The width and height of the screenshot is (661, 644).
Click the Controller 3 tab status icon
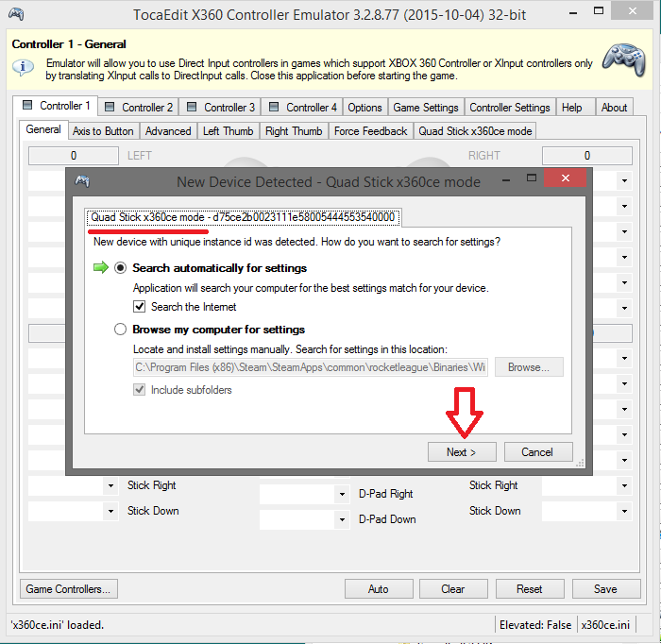coord(192,107)
